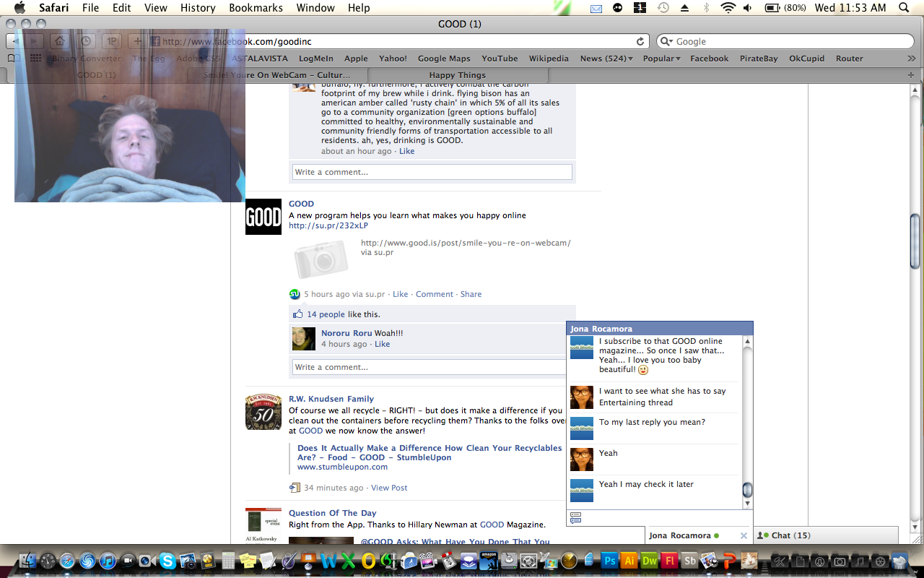Screen dimensions: 924x578
Task: Click the chat window scrollbar thumb
Action: coord(747,490)
